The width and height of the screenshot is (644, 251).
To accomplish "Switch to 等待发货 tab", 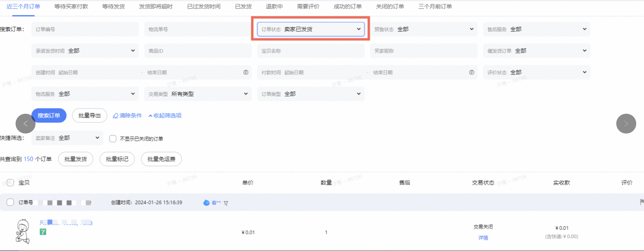I will pos(113,6).
